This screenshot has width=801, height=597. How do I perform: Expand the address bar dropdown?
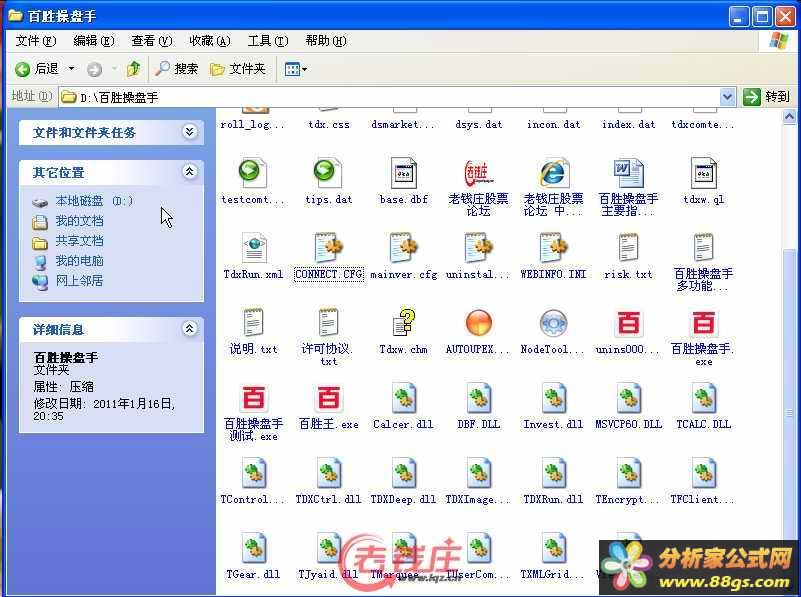click(x=727, y=97)
